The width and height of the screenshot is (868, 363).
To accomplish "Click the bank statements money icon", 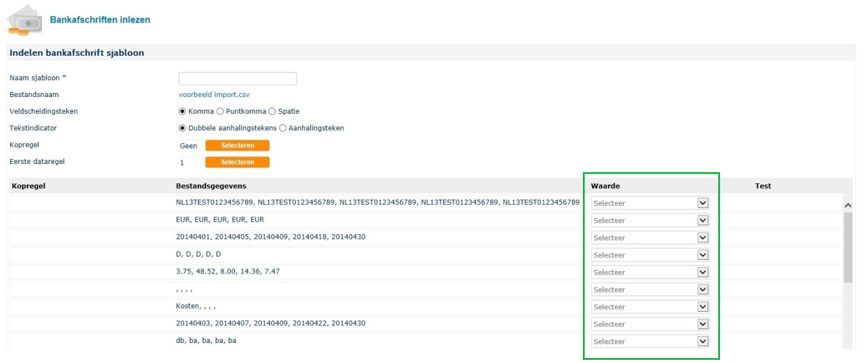I will [x=24, y=20].
